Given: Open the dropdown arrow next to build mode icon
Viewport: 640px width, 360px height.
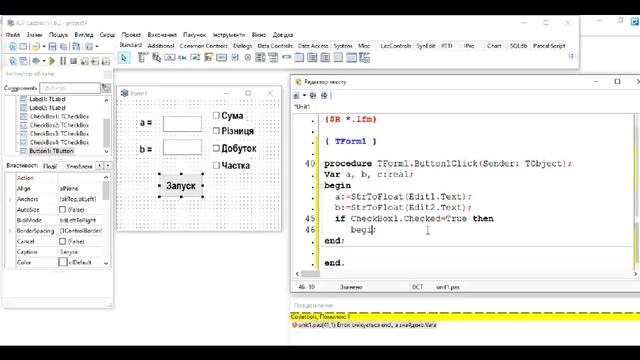Looking at the screenshot, I should (44, 61).
